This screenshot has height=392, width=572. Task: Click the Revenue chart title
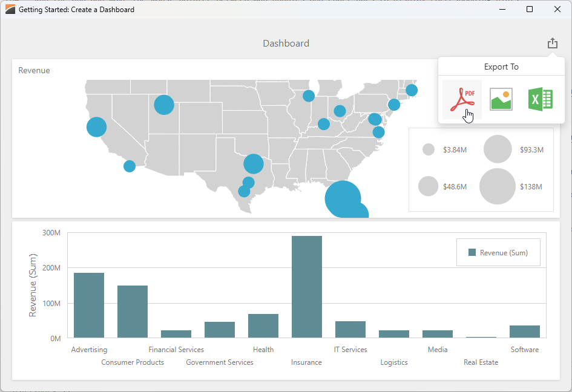tap(34, 70)
